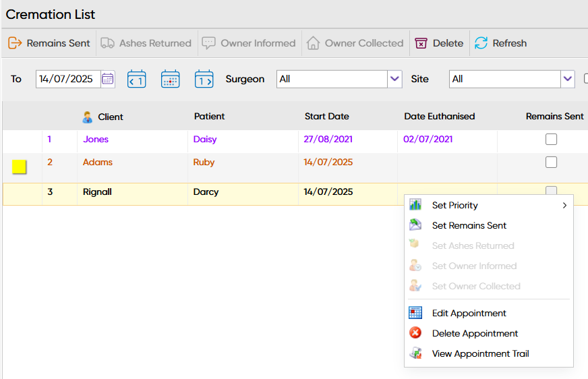Image resolution: width=588 pixels, height=379 pixels.
Task: Click the Ashes Returned truck icon
Action: coord(108,43)
